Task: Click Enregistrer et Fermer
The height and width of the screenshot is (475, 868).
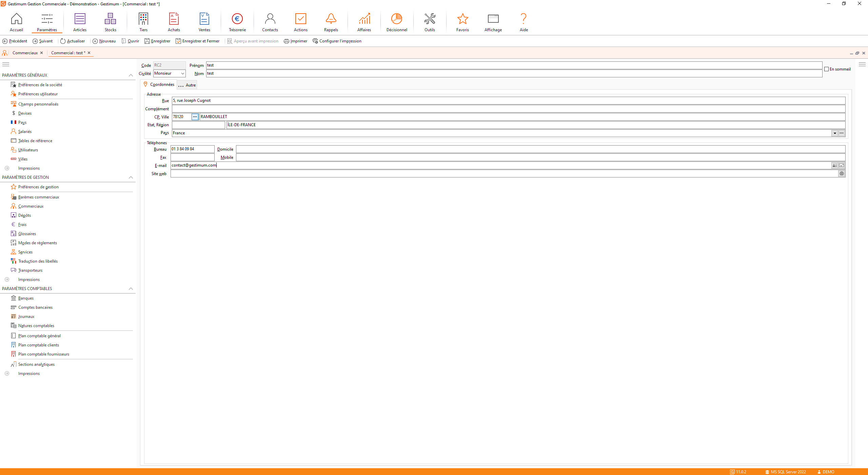Action: (x=198, y=41)
